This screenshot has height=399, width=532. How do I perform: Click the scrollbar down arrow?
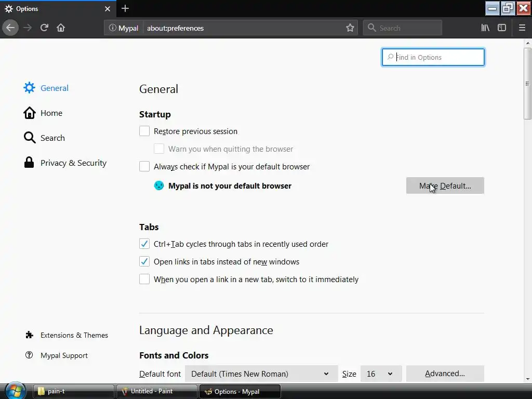click(528, 379)
